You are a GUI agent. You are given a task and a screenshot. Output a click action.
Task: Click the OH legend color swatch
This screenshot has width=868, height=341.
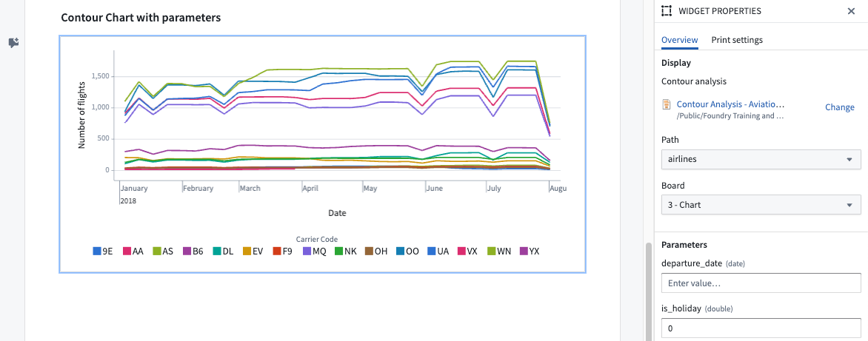(369, 251)
